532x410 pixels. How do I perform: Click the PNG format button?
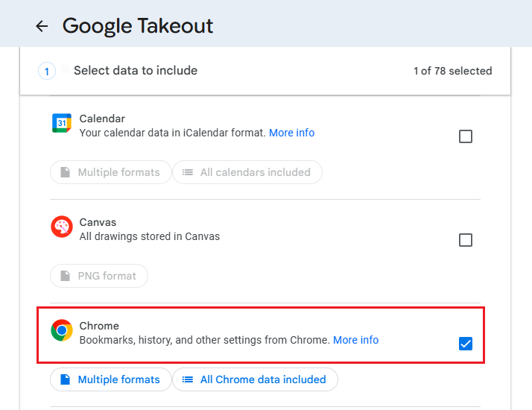click(x=99, y=276)
